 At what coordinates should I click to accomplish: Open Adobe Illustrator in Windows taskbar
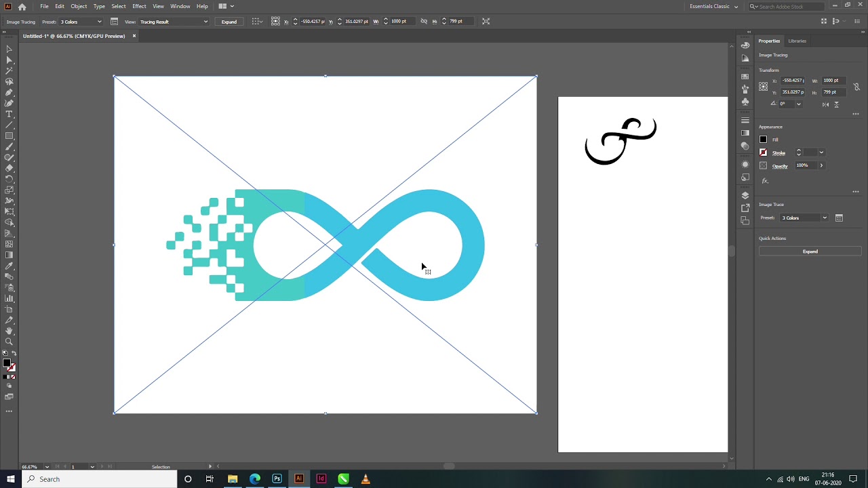pos(299,479)
